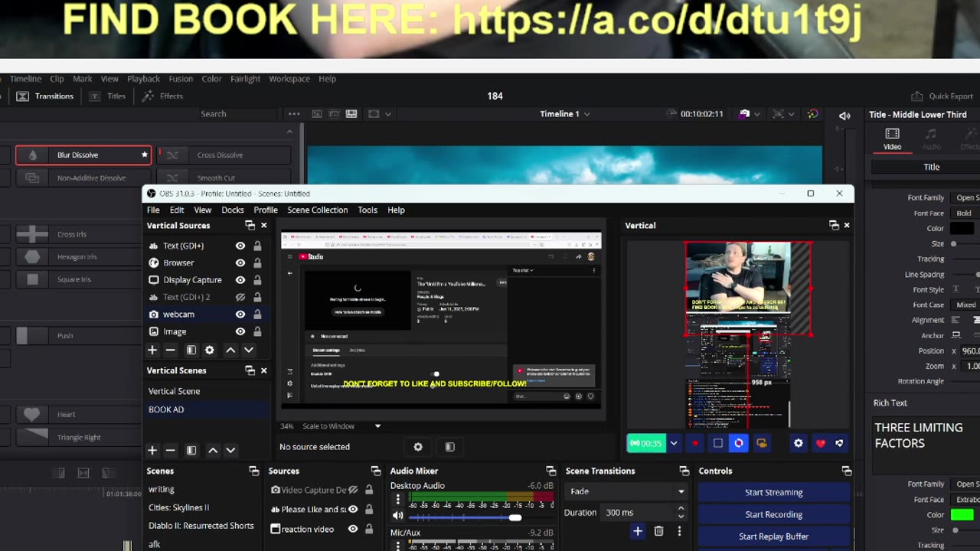Image resolution: width=980 pixels, height=551 pixels.
Task: Hide the Text (GDI+) source
Action: point(240,246)
